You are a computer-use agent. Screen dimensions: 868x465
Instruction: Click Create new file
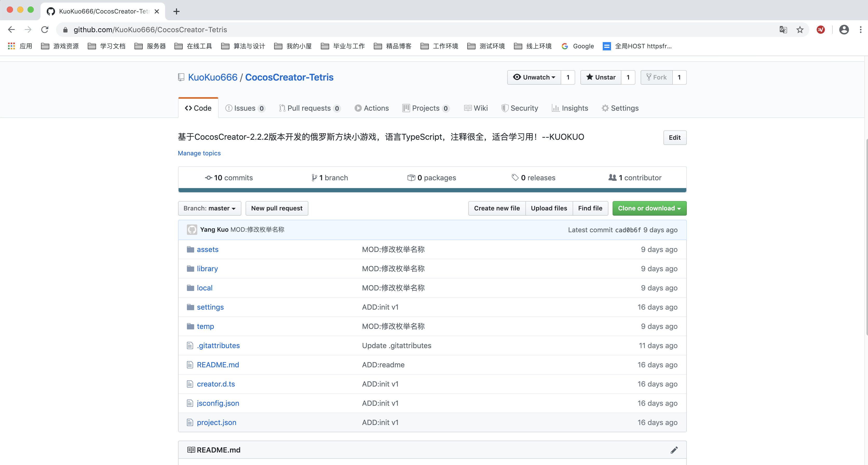point(497,208)
